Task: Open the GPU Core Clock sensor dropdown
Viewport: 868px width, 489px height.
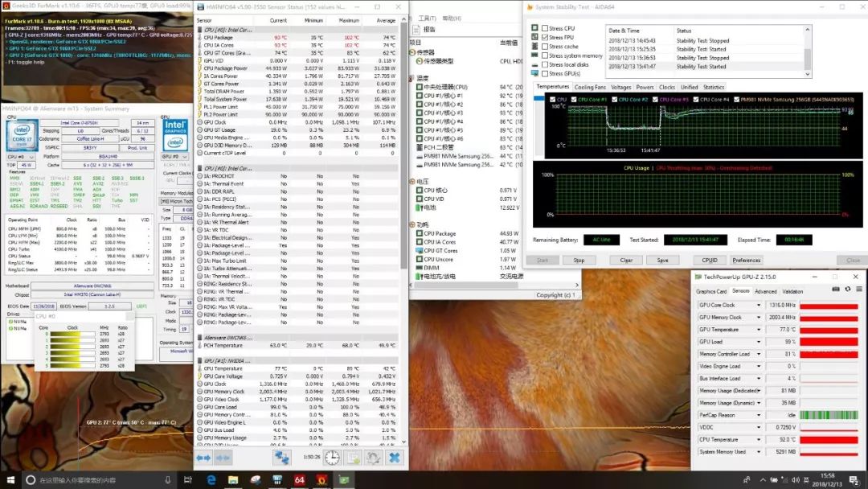Action: click(759, 306)
